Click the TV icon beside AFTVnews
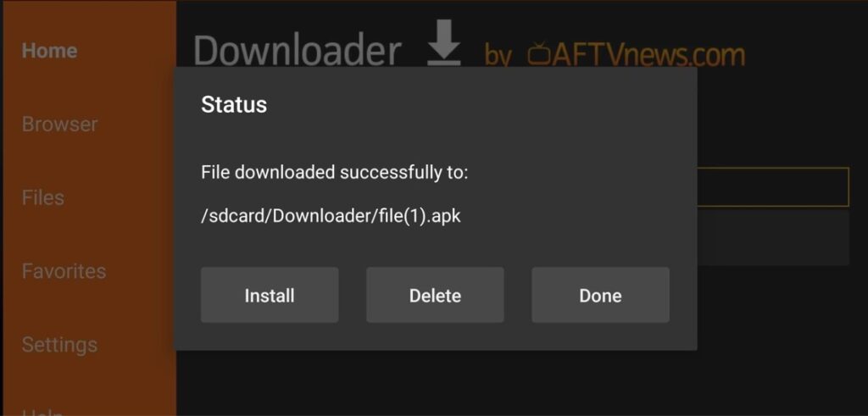Viewport: 868px width, 416px height. pyautogui.click(x=537, y=54)
